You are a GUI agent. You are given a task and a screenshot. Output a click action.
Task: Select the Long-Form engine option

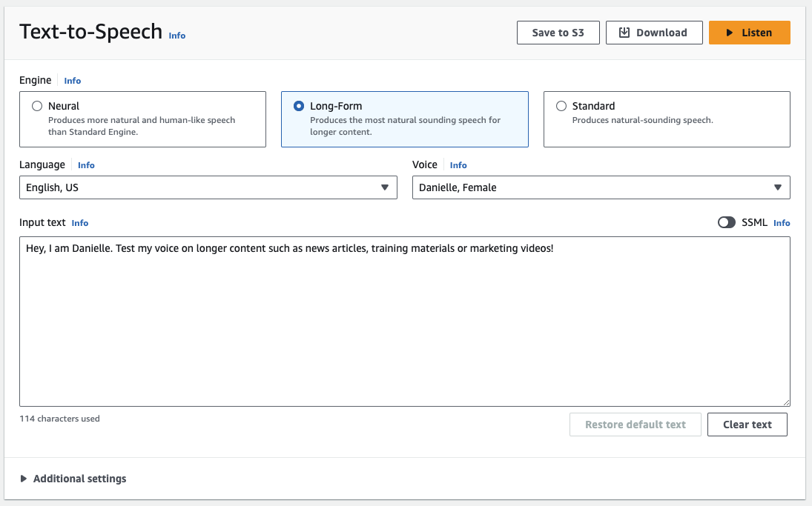(299, 106)
